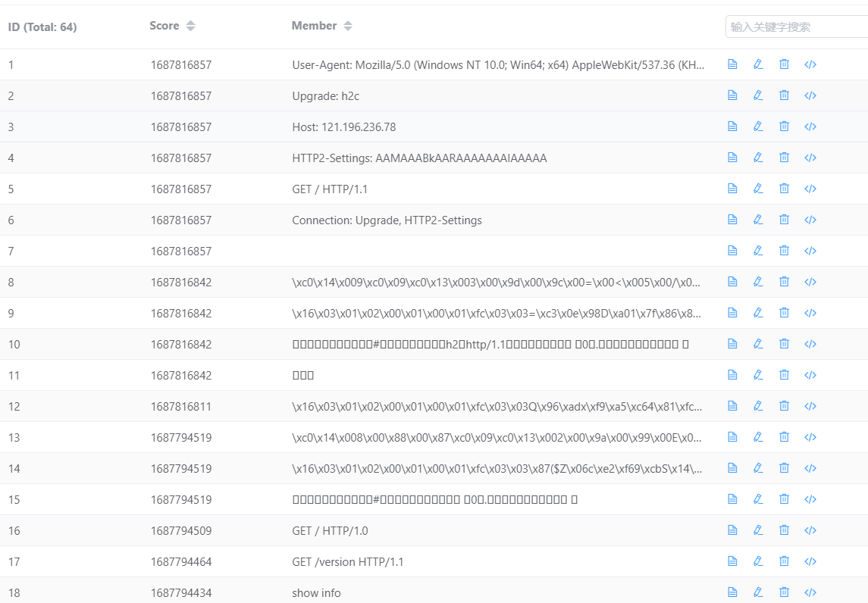Select row 14 score 1687794519
This screenshot has width=868, height=603.
tap(181, 469)
